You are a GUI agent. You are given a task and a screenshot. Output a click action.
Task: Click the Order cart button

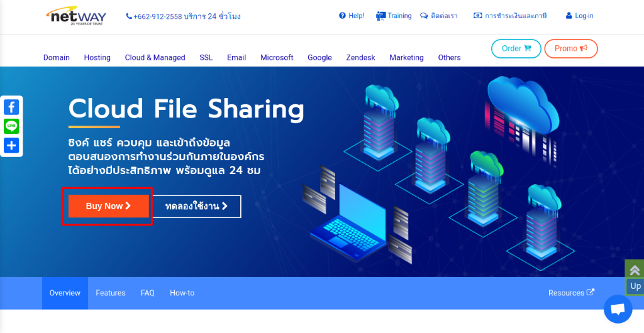click(x=516, y=48)
